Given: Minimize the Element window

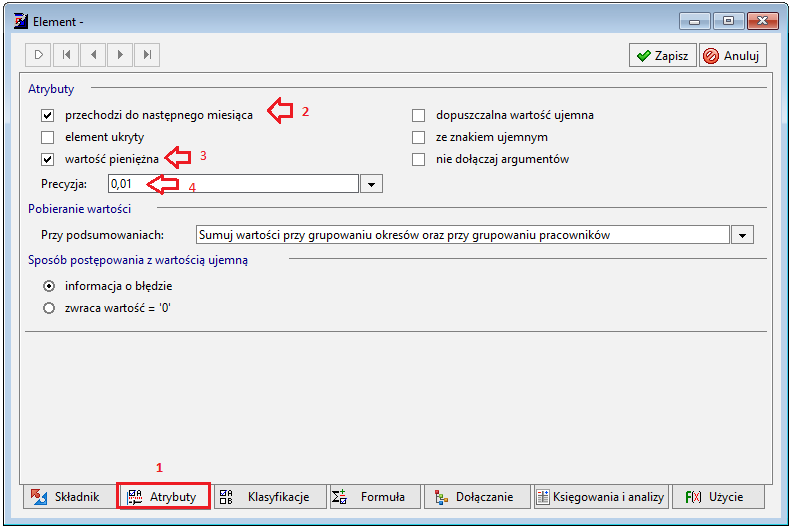Looking at the screenshot, I should pos(695,21).
